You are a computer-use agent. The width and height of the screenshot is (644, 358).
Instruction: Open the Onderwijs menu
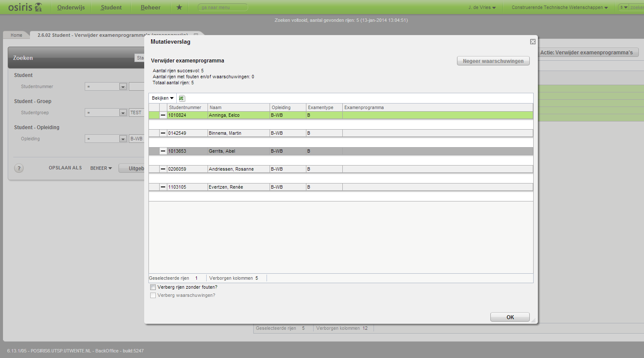(x=71, y=7)
